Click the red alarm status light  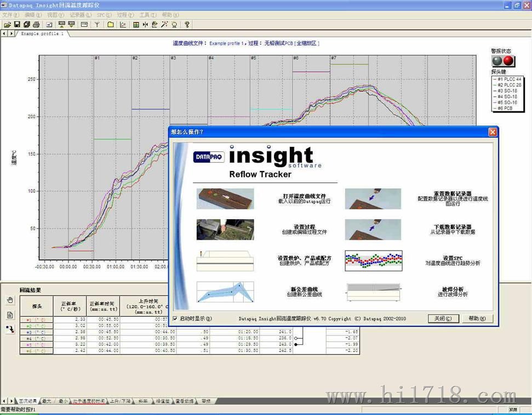coord(508,61)
